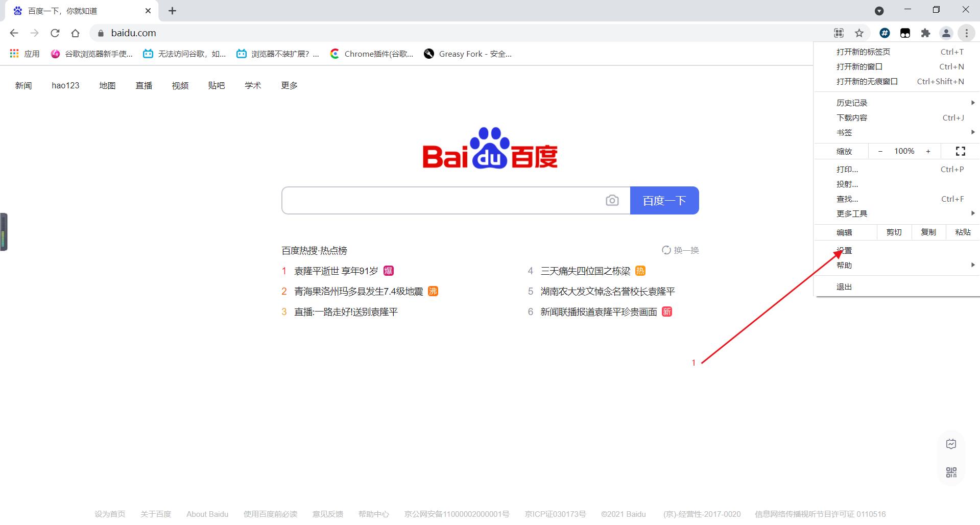This screenshot has height=525, width=980.
Task: Toggle fullscreen icon in zoom row
Action: [x=961, y=151]
